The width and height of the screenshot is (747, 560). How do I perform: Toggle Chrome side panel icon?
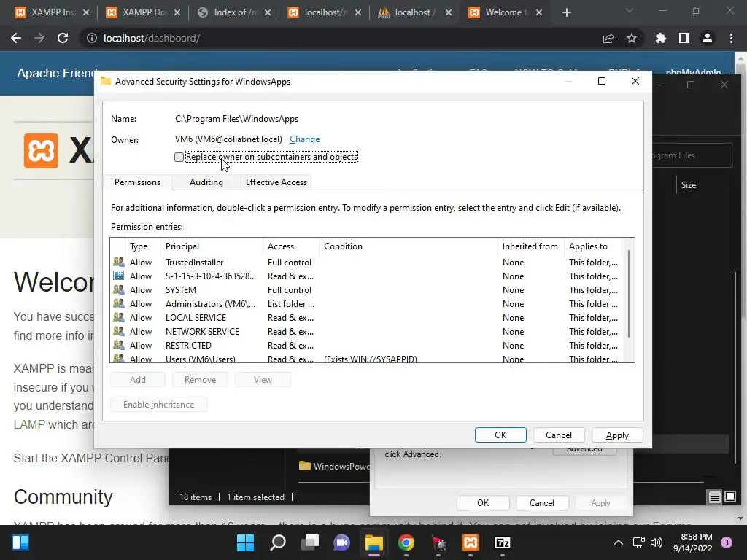684,38
